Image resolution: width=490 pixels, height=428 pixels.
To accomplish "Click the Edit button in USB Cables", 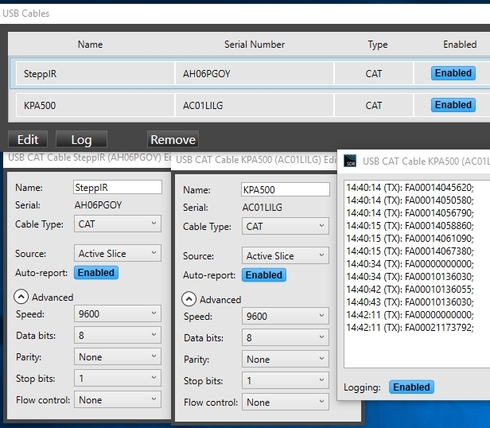I will pyautogui.click(x=28, y=139).
